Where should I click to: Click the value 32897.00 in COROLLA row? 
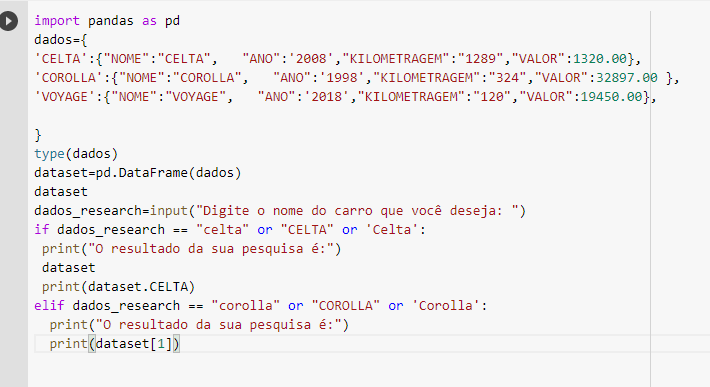(x=627, y=78)
